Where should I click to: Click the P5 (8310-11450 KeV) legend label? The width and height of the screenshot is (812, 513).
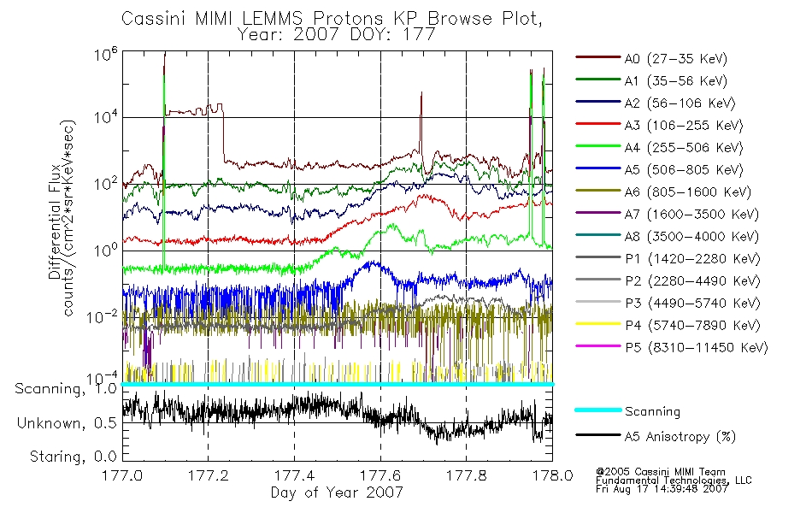pyautogui.click(x=697, y=348)
